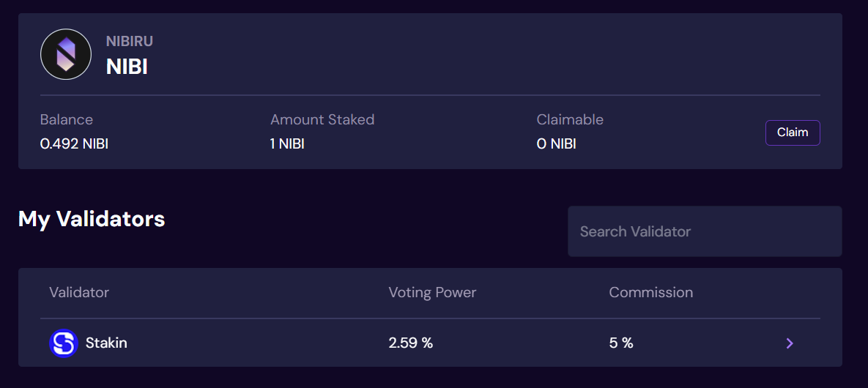Click Stakin's 5 % commission value
Viewport: 868px width, 388px height.
tap(621, 343)
